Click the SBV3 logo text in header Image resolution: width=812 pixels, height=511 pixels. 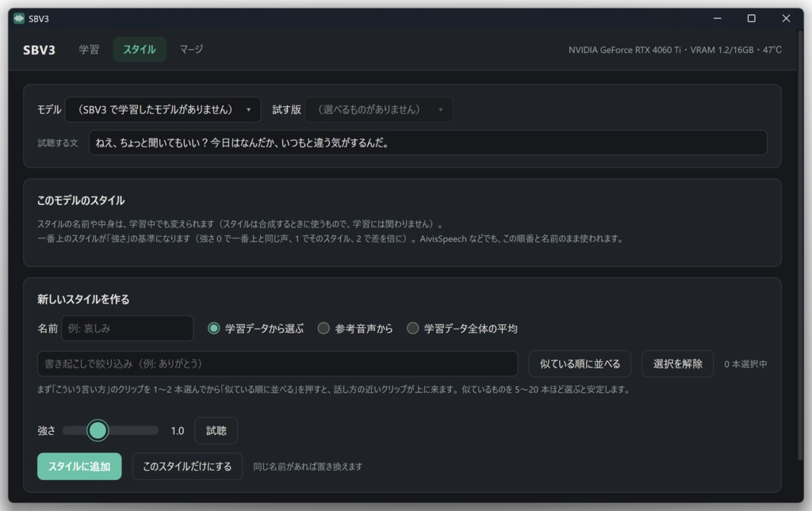click(x=39, y=50)
